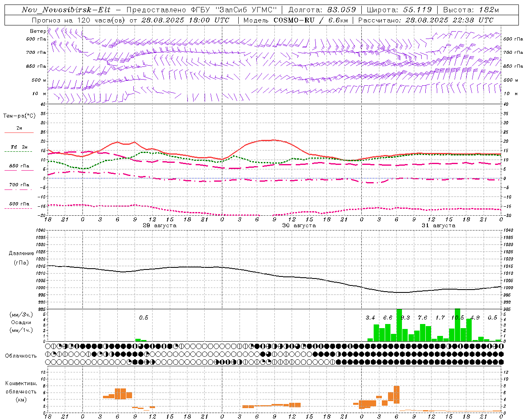525x420 pixels.
Task: Select the (км) unit under convective cloudiness
Action: point(21,399)
